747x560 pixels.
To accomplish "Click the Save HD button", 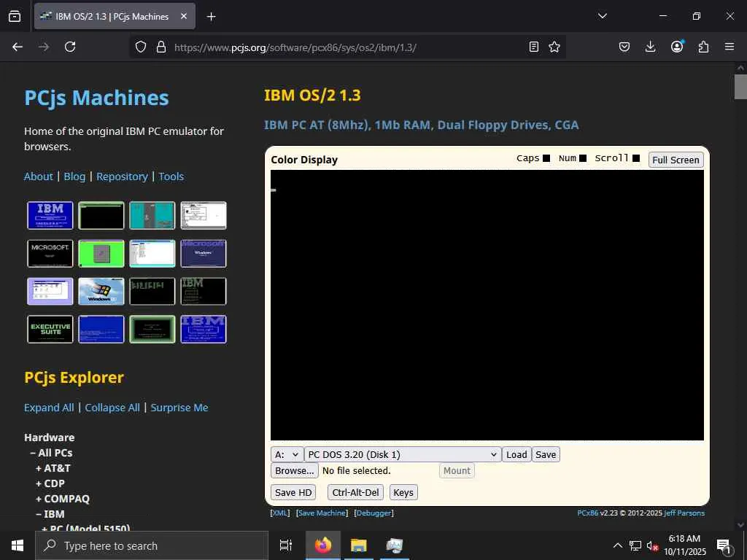I will 293,492.
